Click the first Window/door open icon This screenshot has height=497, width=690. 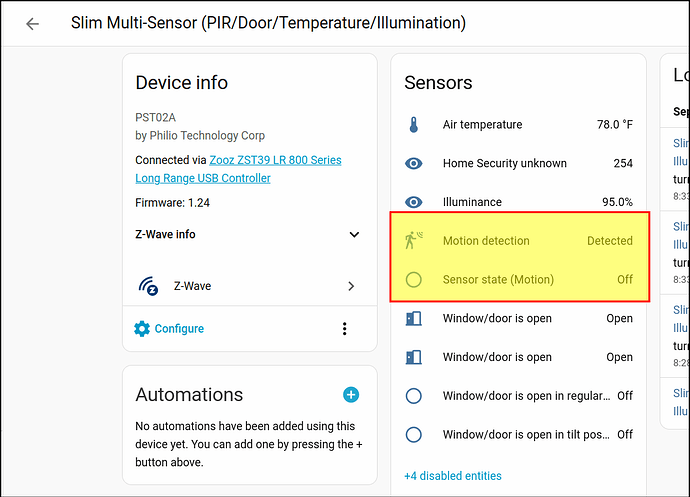click(414, 318)
